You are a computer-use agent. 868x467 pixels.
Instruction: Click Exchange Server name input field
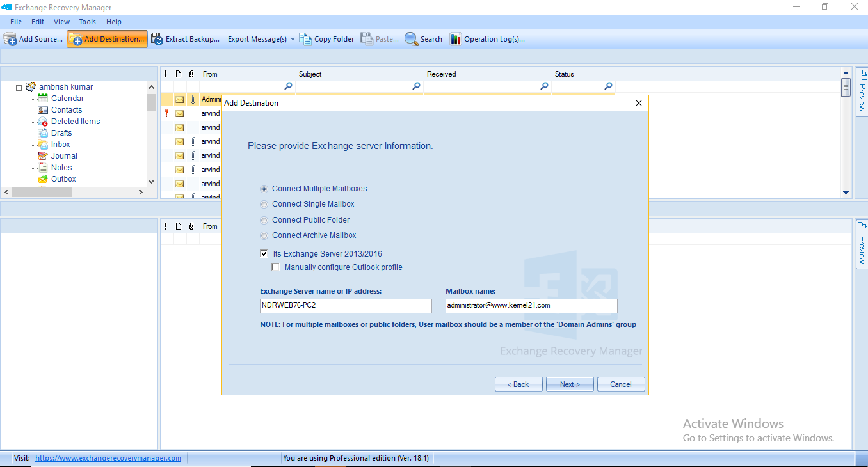click(346, 306)
